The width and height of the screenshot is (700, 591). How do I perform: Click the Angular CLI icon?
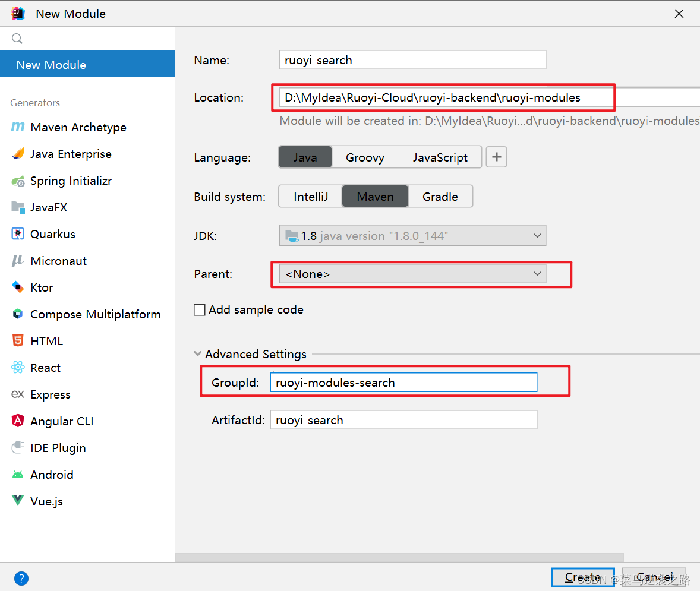click(18, 421)
